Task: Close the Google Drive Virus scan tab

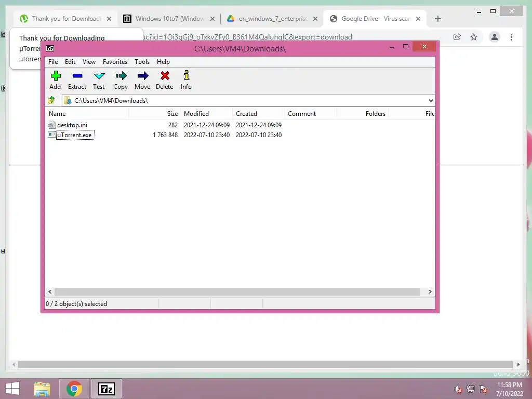Action: tap(418, 19)
